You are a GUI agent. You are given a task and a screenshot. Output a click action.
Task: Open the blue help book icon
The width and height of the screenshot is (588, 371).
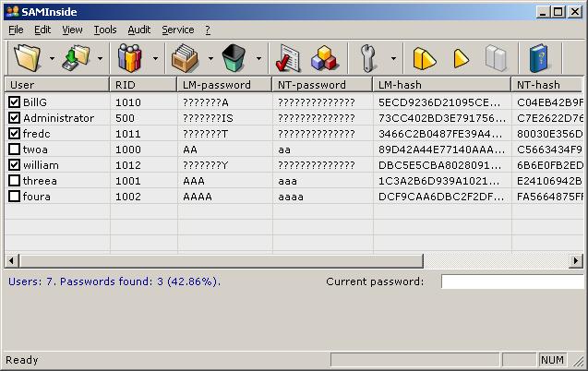pyautogui.click(x=538, y=58)
